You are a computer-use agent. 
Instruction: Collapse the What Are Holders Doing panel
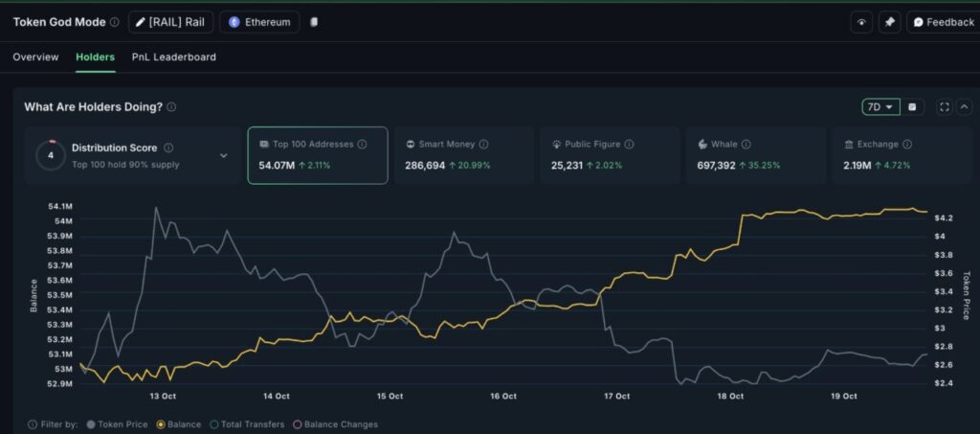(964, 107)
